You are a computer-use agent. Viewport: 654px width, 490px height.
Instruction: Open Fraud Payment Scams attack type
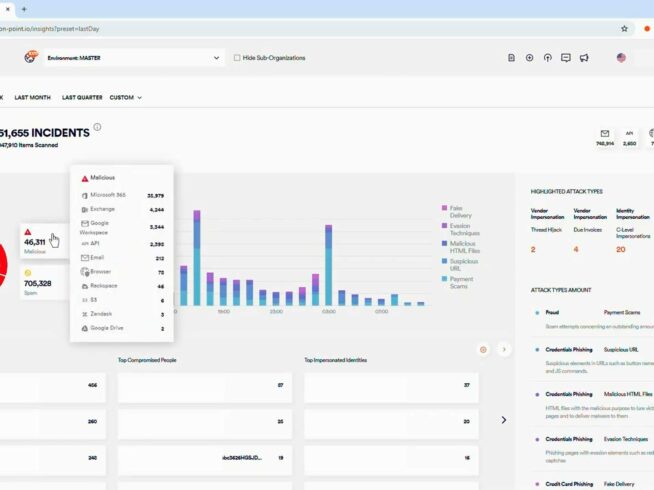tap(592, 319)
